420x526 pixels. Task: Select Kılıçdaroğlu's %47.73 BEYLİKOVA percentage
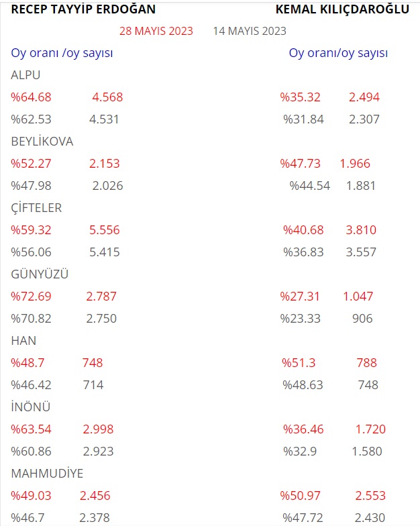301,164
